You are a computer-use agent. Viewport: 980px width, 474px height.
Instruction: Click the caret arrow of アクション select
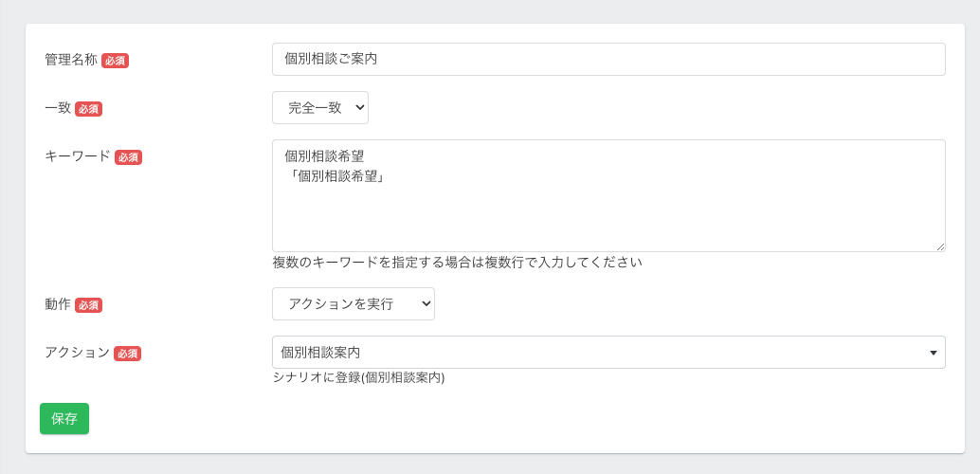[x=934, y=353]
